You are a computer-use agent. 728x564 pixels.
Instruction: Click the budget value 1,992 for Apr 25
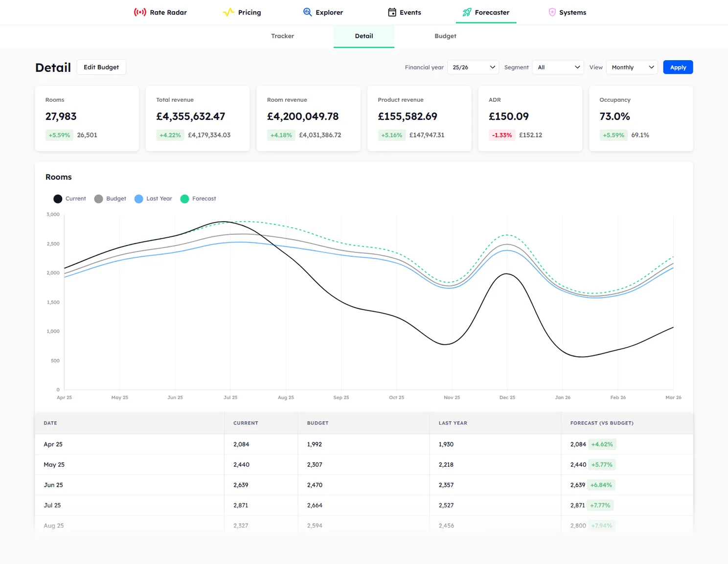pos(315,444)
